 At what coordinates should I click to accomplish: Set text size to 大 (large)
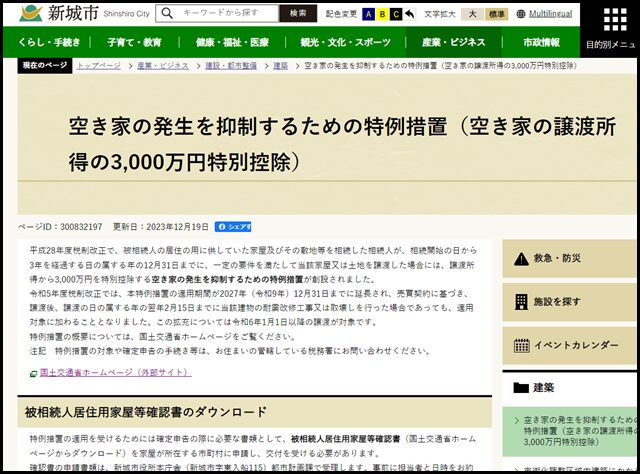[x=472, y=14]
